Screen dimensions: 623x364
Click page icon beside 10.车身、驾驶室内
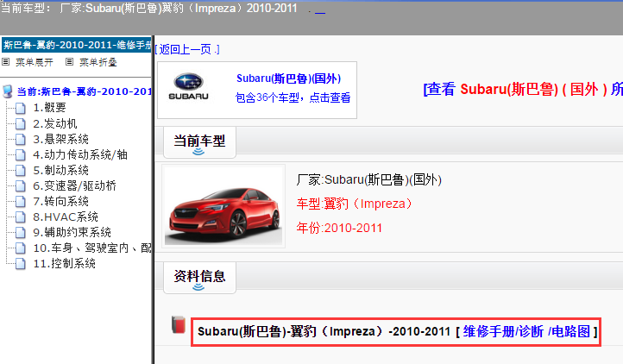pyautogui.click(x=20, y=248)
